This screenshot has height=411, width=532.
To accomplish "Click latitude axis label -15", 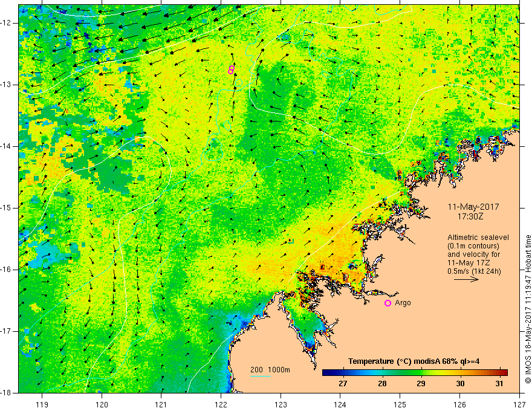I will (6, 208).
